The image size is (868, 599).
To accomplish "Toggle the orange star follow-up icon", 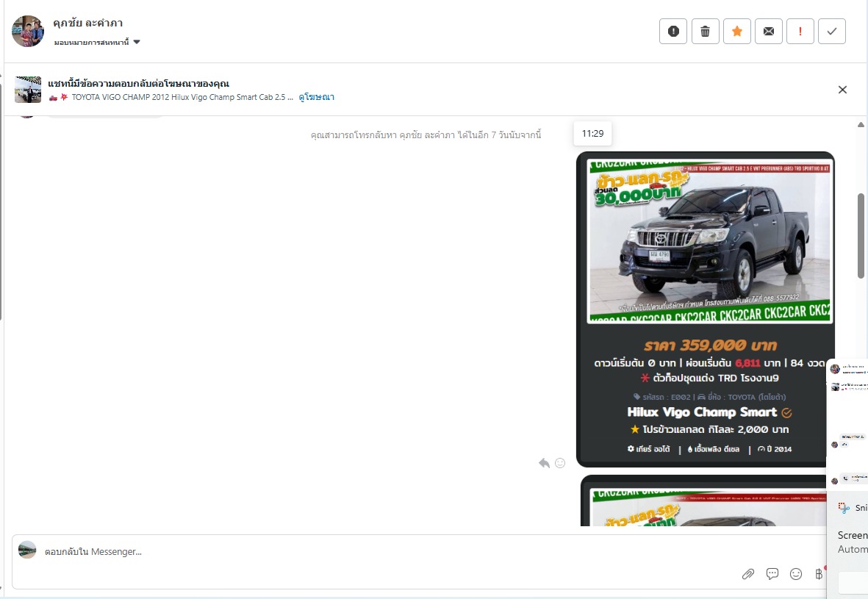I will 736,31.
